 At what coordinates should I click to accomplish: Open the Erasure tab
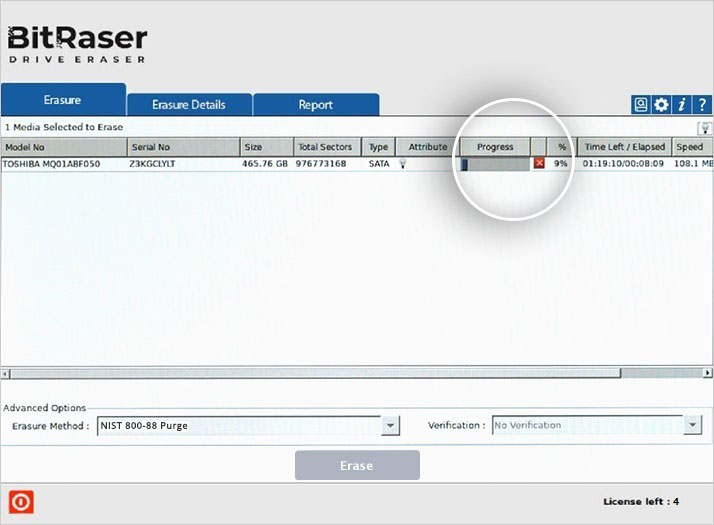pos(63,99)
